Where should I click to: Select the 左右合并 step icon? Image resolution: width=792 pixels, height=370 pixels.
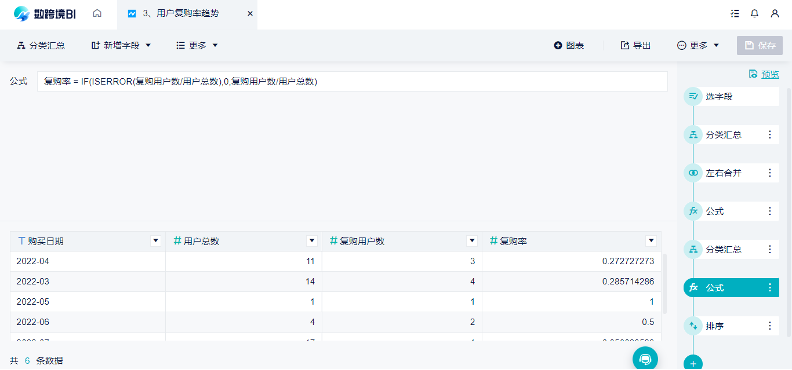pos(693,173)
